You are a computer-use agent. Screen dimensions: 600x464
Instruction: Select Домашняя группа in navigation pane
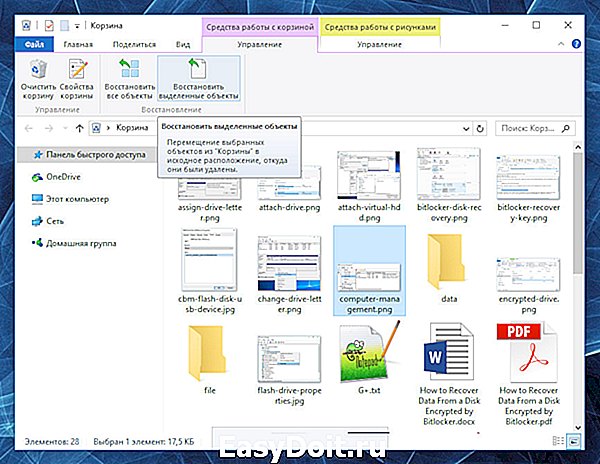[74, 243]
